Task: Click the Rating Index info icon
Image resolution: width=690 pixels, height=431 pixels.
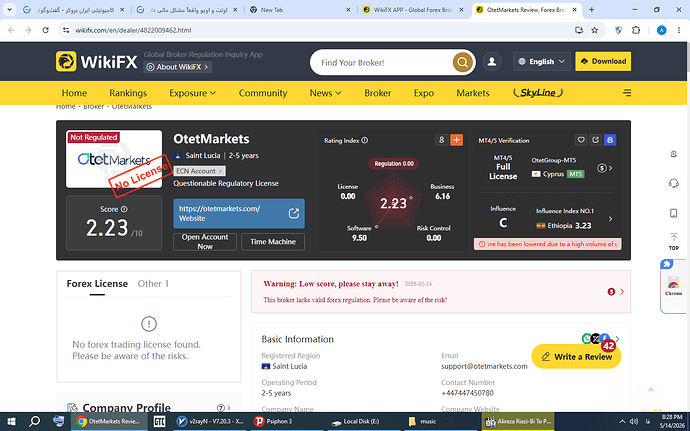Action: (364, 140)
